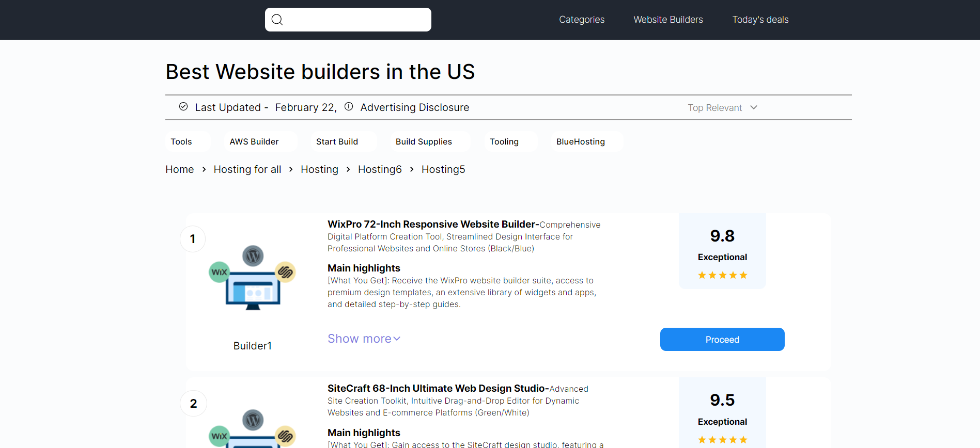This screenshot has height=448, width=980.
Task: Click the rank 2 number badge
Action: 193,404
